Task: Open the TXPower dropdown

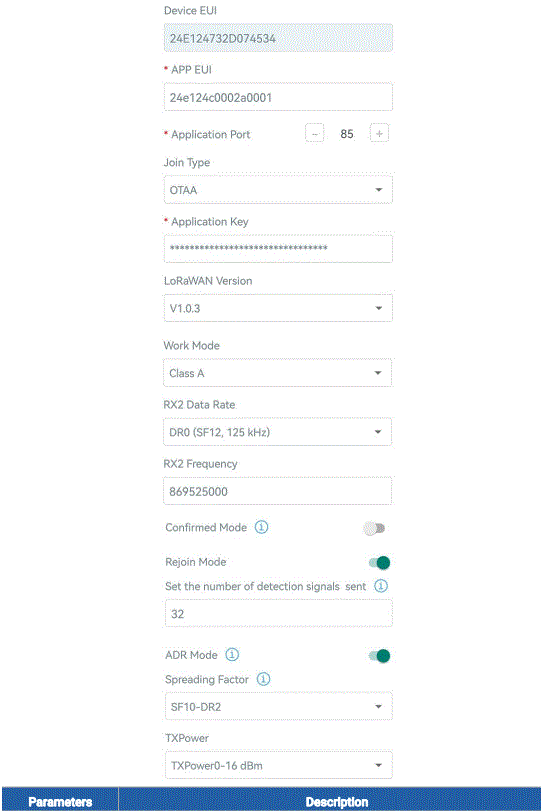Action: click(x=278, y=765)
